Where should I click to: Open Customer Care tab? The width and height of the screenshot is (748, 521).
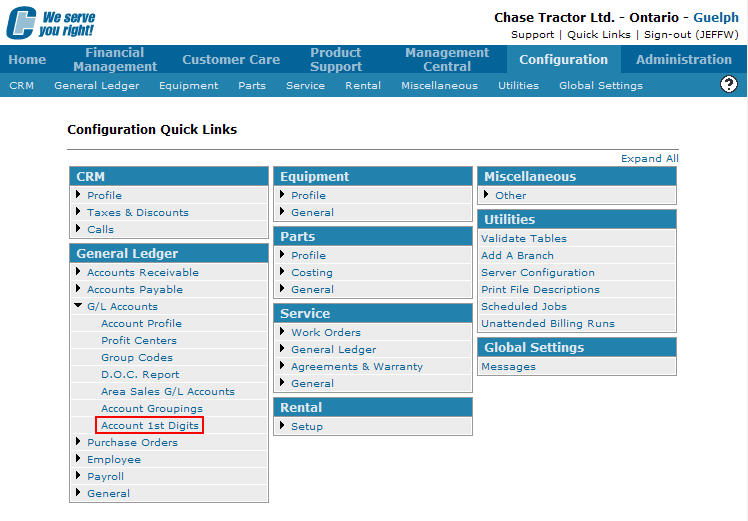click(231, 60)
